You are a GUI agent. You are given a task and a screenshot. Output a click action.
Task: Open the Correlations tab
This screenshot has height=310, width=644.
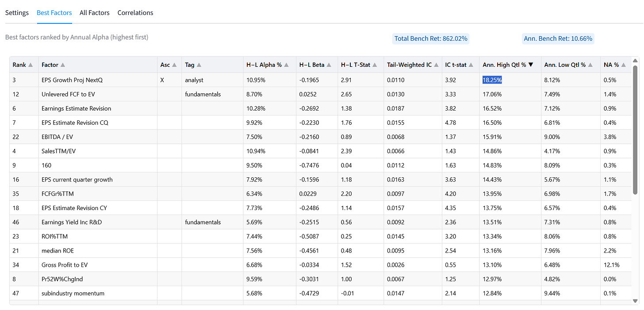click(x=135, y=13)
